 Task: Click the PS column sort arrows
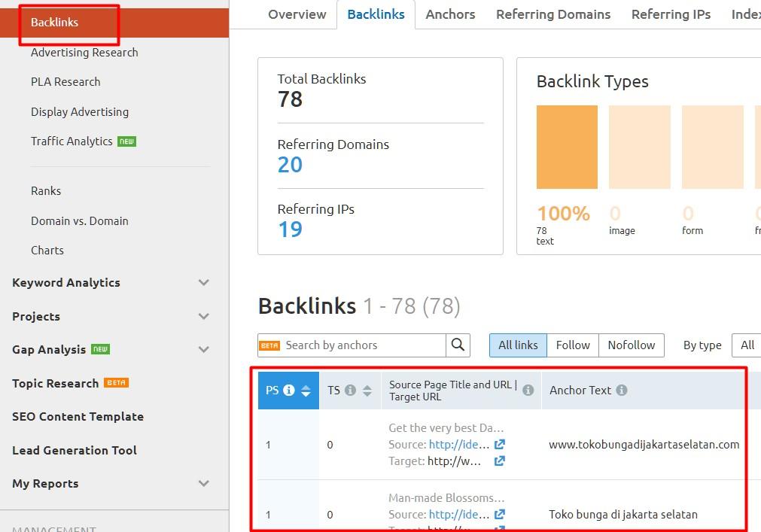pos(306,391)
